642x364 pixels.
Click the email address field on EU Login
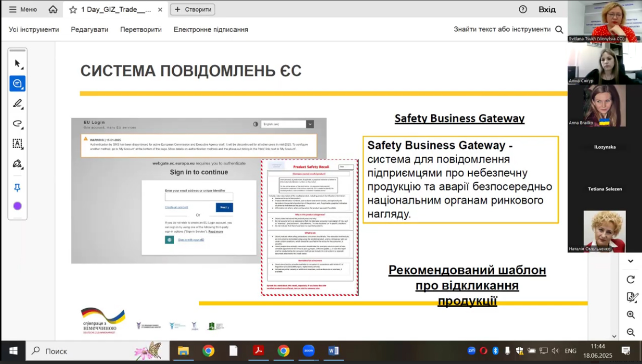pos(199,197)
